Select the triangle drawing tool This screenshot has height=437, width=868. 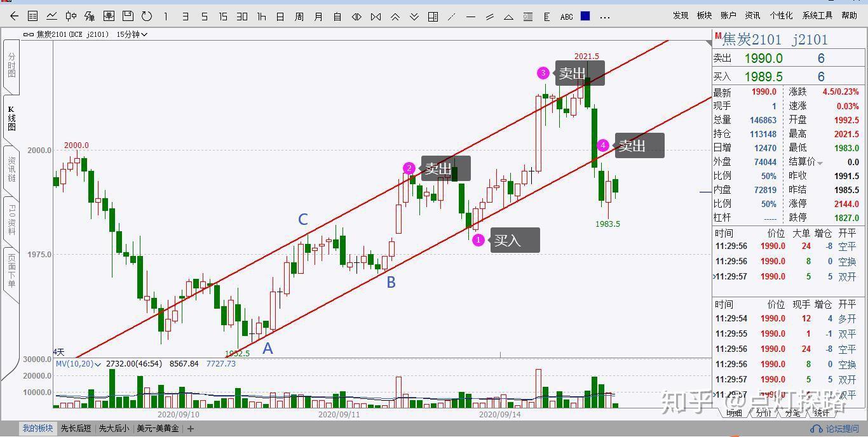[x=509, y=17]
